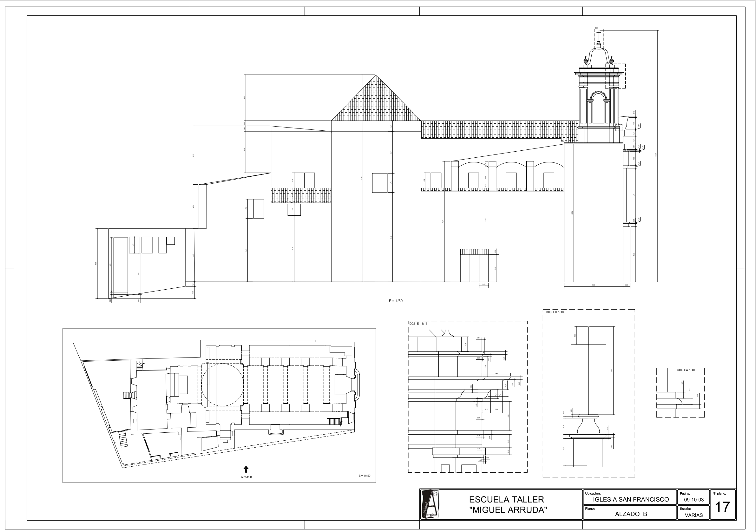
Task: Click the D02 E=1/15 detail label
Action: pyautogui.click(x=418, y=324)
